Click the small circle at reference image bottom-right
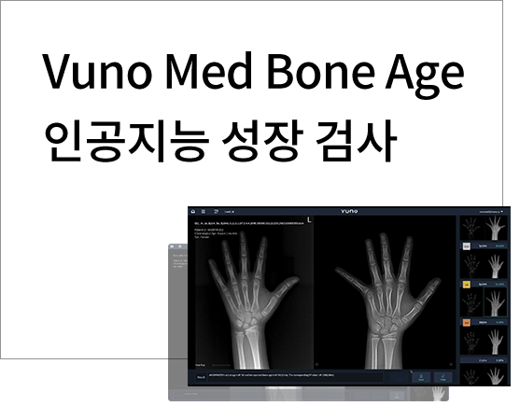The height and width of the screenshot is (420, 520). coord(451,364)
